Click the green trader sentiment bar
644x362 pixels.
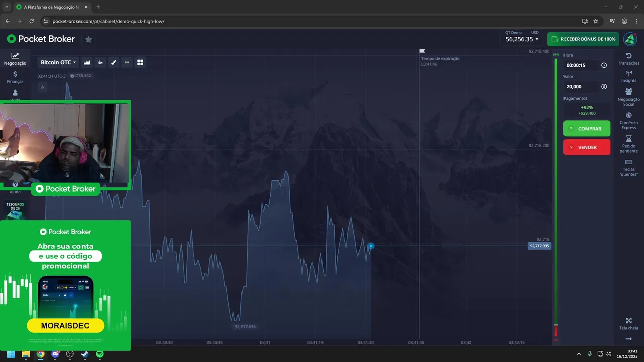coord(556,191)
